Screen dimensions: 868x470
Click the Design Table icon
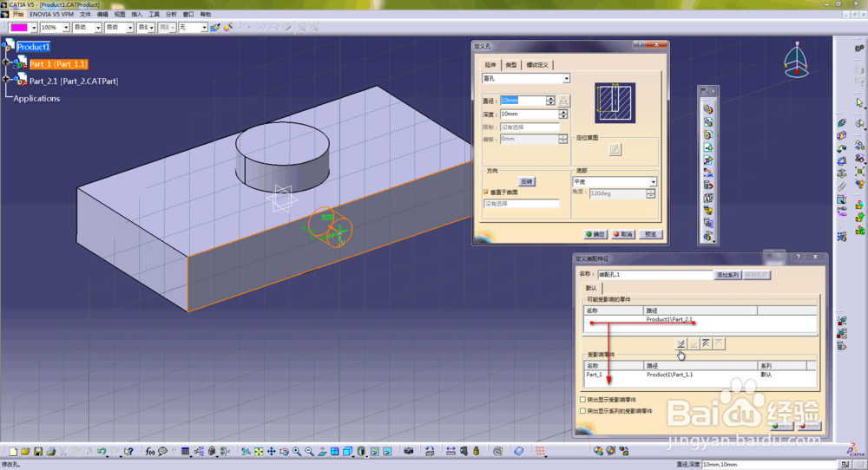(x=186, y=452)
